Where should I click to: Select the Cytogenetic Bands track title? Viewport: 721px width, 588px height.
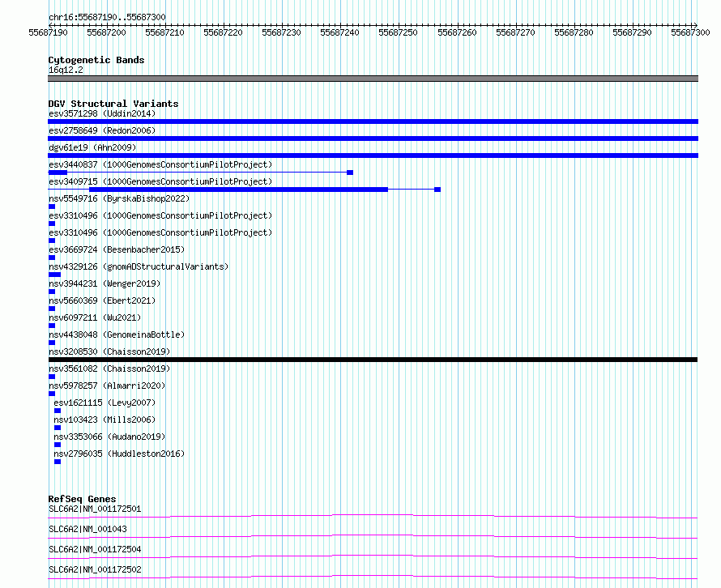(x=96, y=60)
